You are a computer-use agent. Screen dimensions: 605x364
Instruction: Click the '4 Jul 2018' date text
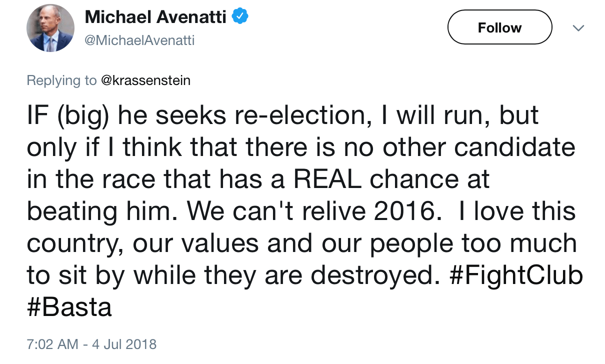tap(124, 344)
